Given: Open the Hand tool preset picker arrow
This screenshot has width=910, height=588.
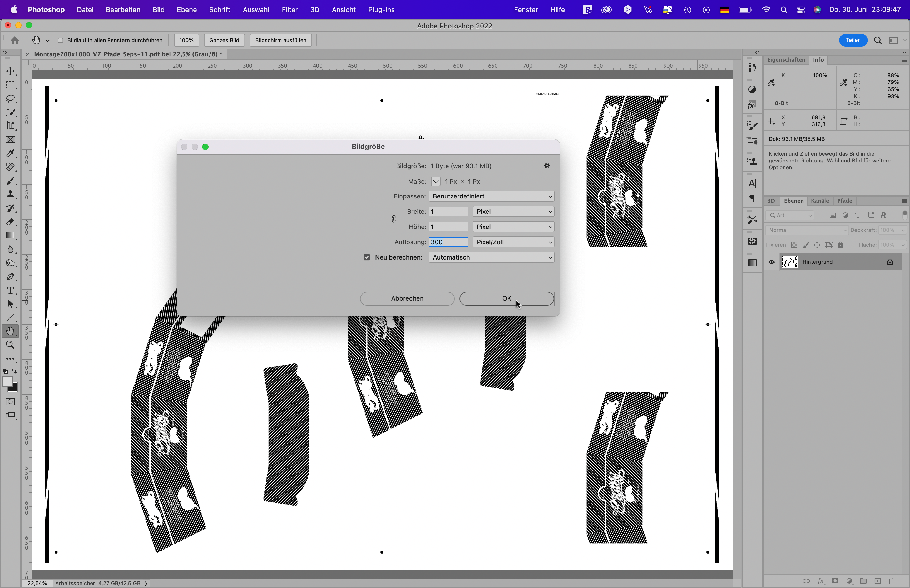Looking at the screenshot, I should (47, 41).
